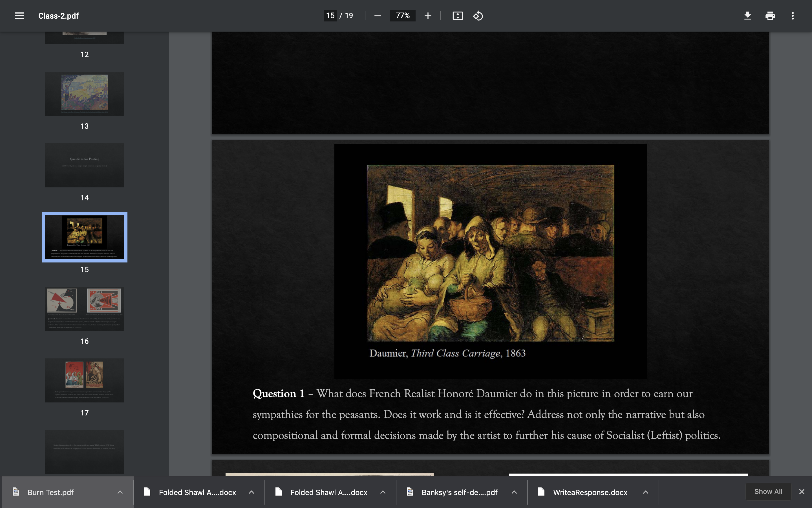Select page 13 thumbnail
Screen dimensions: 812x508
click(85, 93)
